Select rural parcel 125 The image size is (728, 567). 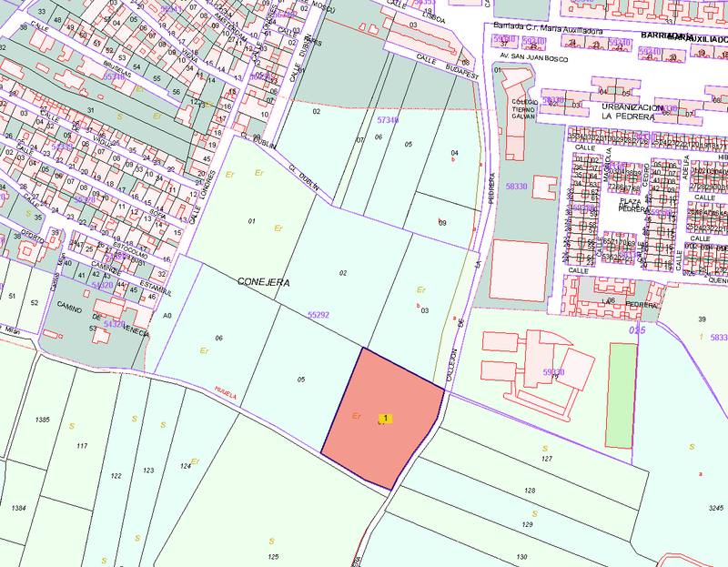pyautogui.click(x=273, y=557)
